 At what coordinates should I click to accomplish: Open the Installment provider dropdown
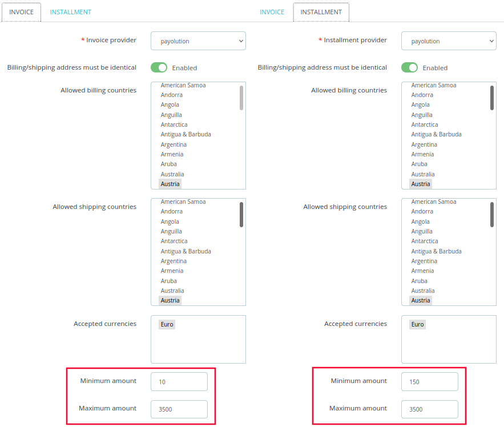[x=449, y=41]
